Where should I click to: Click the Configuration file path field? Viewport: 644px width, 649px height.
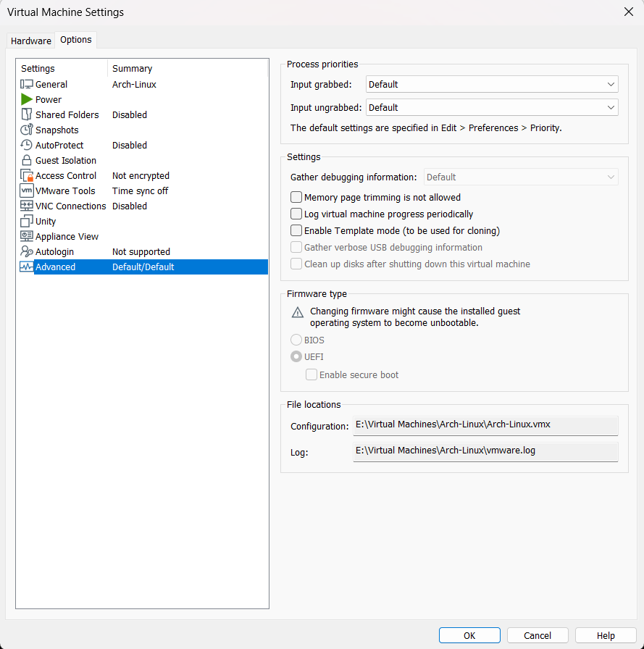[485, 425]
